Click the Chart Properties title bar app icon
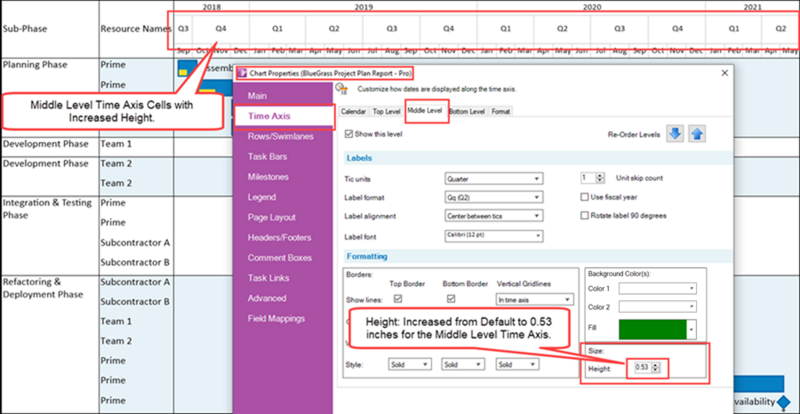The width and height of the screenshot is (800, 414). 243,74
